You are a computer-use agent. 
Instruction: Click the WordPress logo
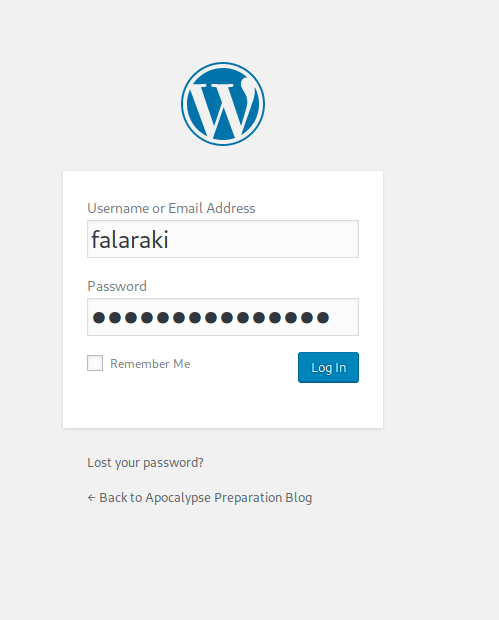pos(223,104)
